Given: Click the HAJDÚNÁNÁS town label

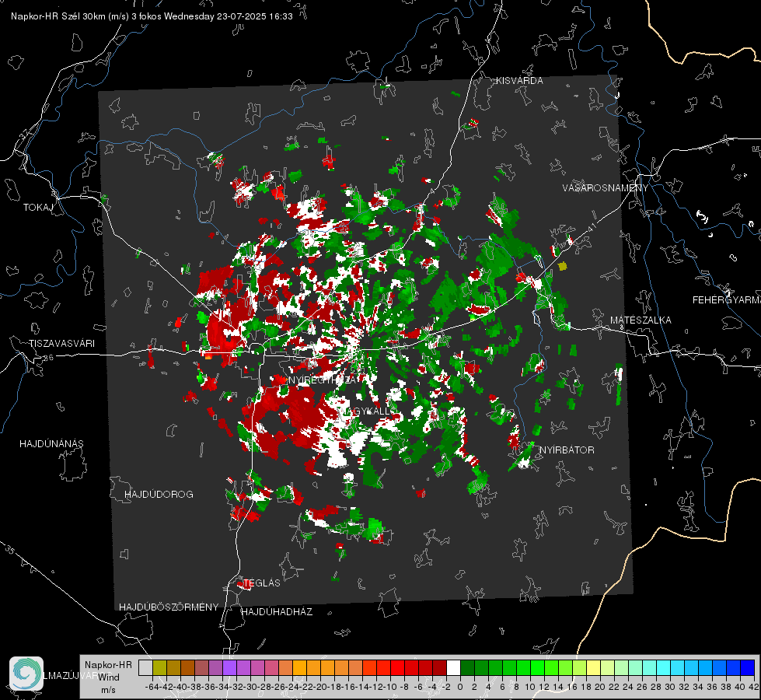Looking at the screenshot, I should click(51, 444).
